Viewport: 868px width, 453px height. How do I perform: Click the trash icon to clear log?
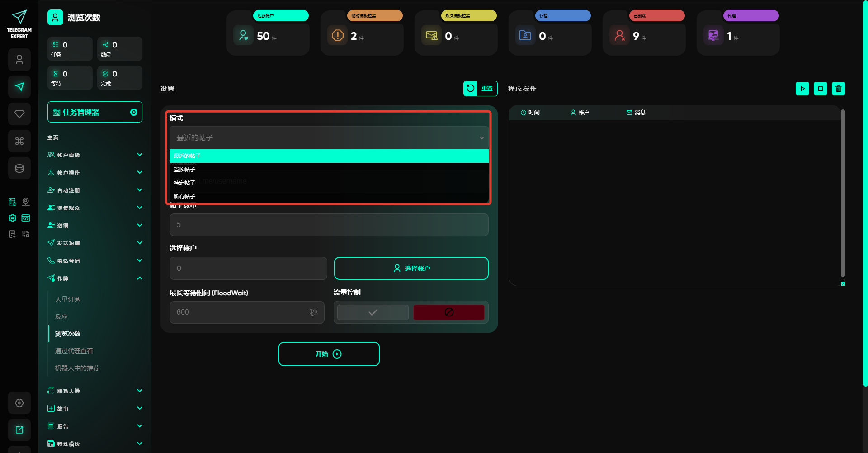pyautogui.click(x=838, y=89)
